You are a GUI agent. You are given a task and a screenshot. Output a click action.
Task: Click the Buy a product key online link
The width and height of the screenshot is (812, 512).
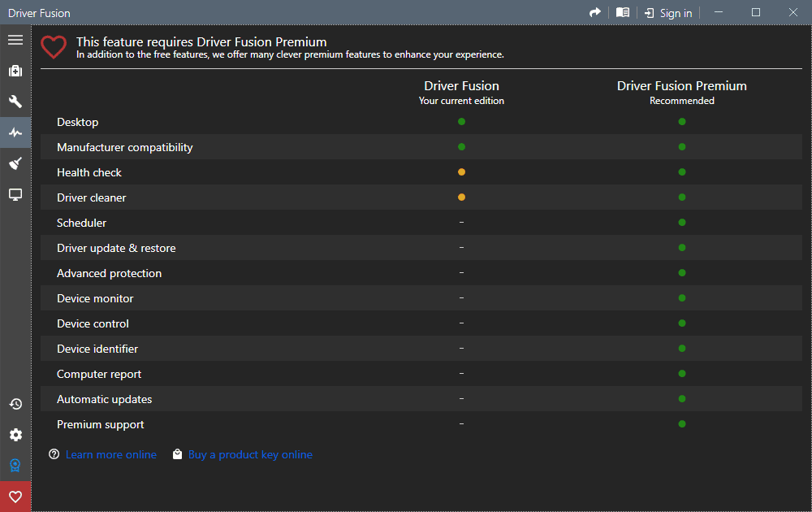click(250, 454)
